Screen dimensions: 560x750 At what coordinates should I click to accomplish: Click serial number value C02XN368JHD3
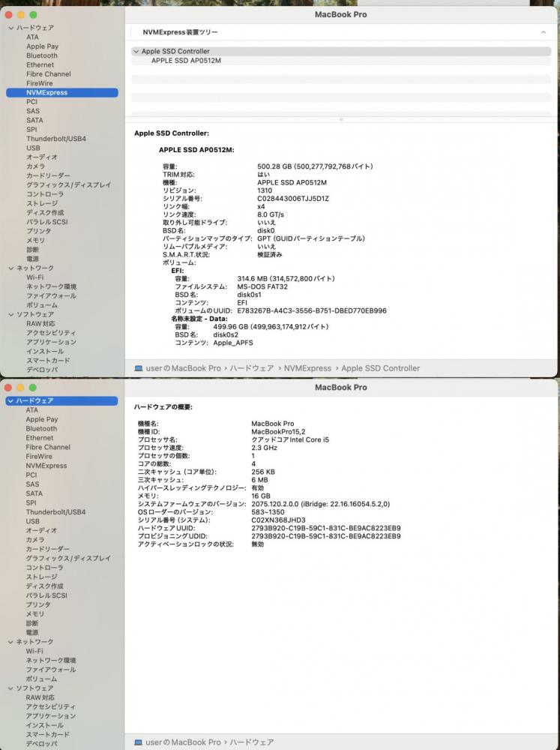[x=278, y=520]
